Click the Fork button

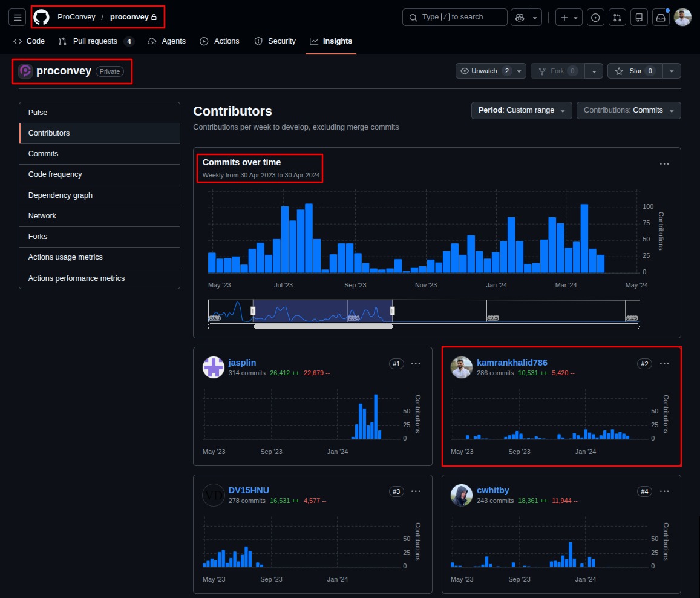[558, 71]
